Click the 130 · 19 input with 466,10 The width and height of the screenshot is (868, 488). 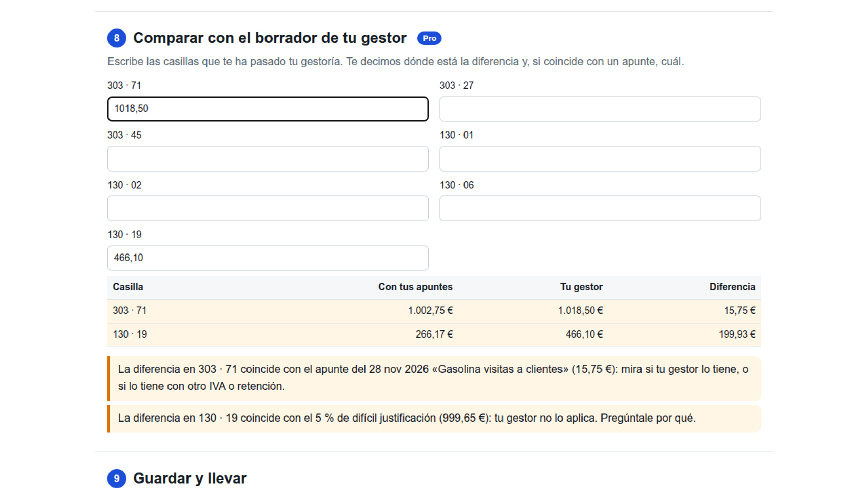[x=268, y=258]
